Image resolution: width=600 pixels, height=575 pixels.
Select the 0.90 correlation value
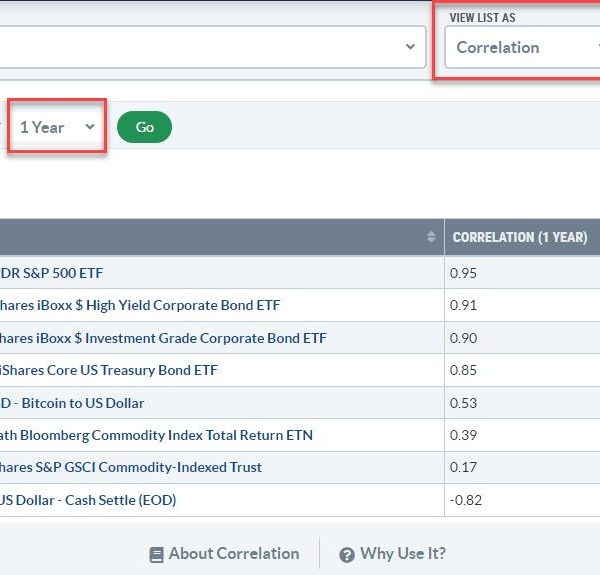pos(463,338)
